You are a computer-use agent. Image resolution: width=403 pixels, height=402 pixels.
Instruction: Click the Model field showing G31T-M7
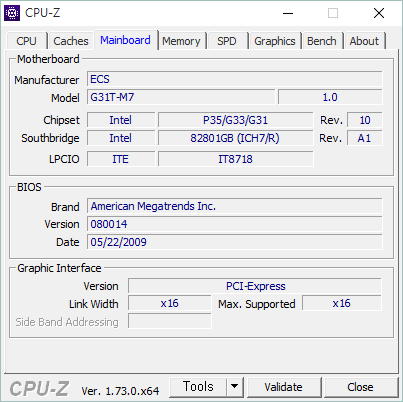click(x=181, y=97)
